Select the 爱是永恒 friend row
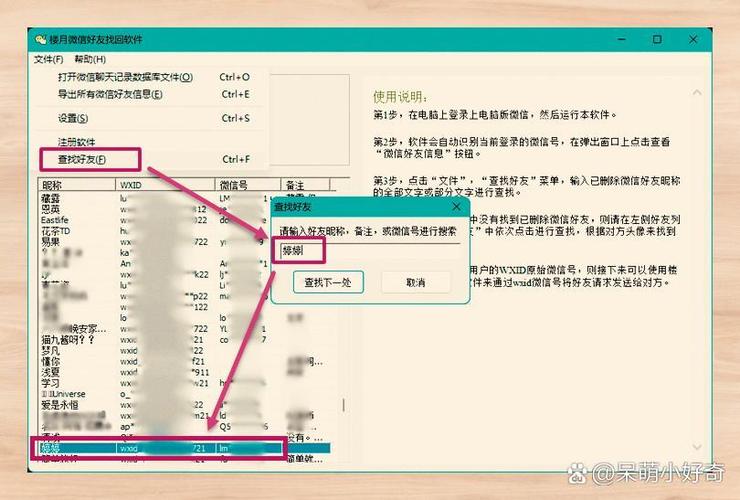This screenshot has width=740, height=500. tap(184, 405)
